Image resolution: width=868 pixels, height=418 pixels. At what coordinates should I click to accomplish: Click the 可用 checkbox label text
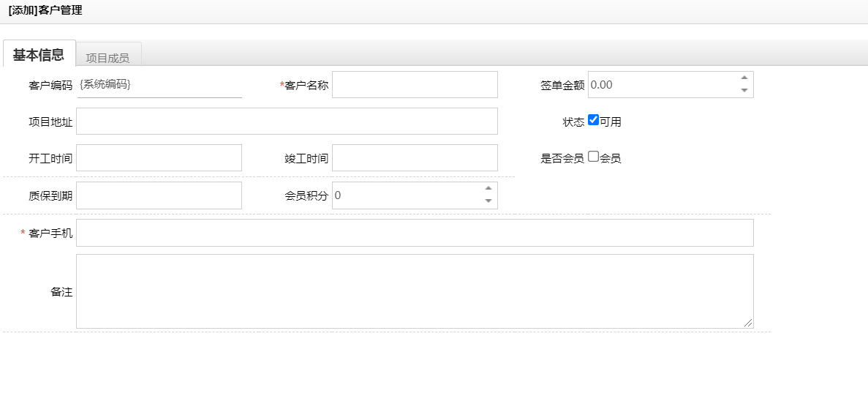611,122
